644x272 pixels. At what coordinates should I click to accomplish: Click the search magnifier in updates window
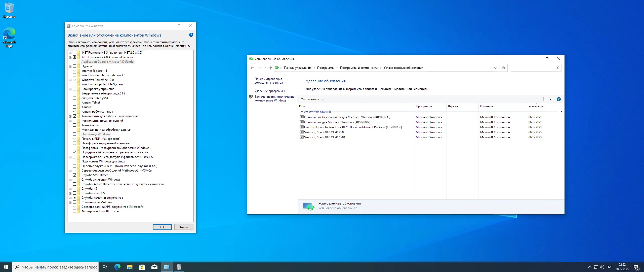[x=557, y=68]
